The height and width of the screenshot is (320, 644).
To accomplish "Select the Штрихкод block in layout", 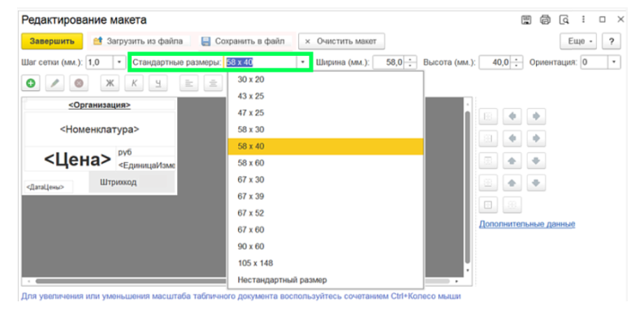I will [x=132, y=182].
